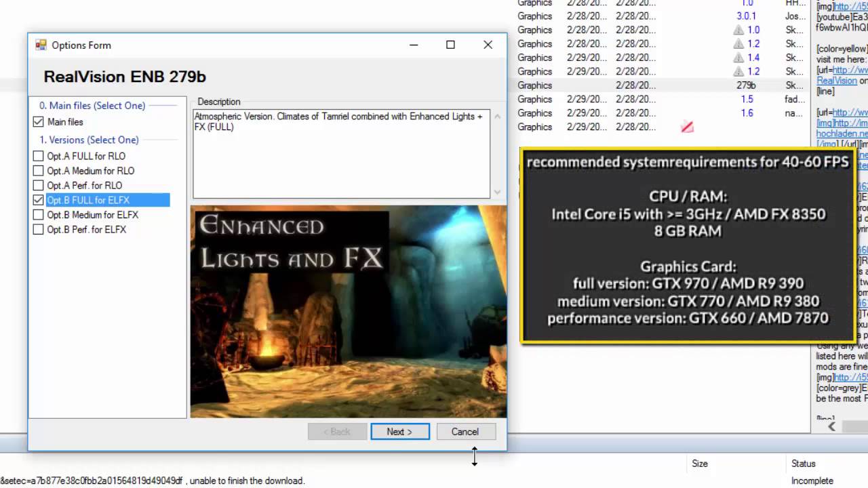Enable Opt.B Perf. for ELFX
This screenshot has width=868, height=488.
click(38, 230)
